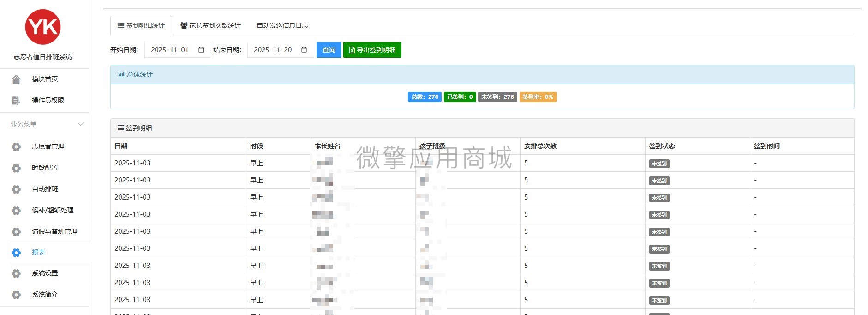Click the gear icon beside 请假与替班管理
The width and height of the screenshot is (868, 315).
[16, 232]
